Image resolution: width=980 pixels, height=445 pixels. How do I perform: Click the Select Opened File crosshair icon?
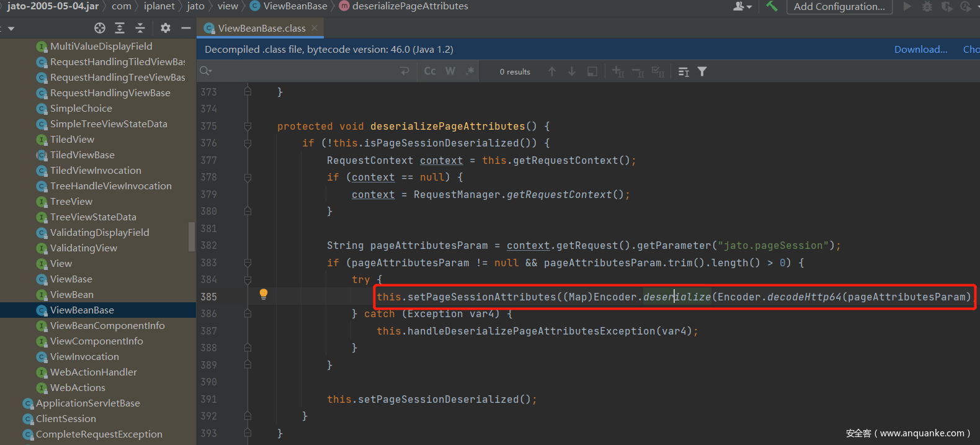point(100,28)
